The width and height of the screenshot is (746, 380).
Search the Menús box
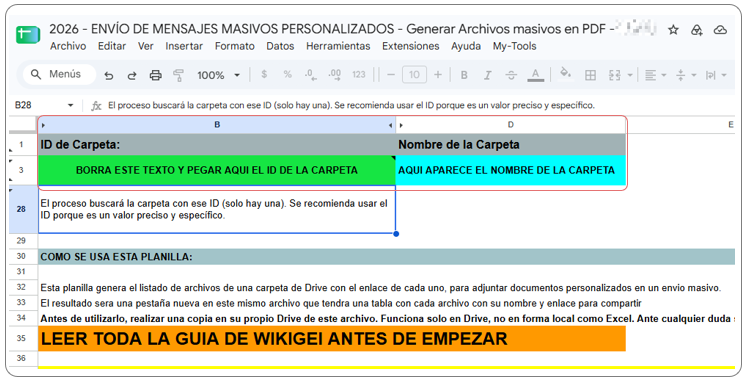59,75
